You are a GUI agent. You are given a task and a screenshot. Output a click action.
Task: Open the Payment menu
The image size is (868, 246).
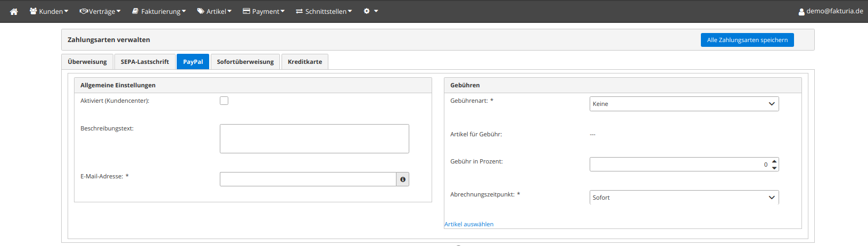(264, 11)
